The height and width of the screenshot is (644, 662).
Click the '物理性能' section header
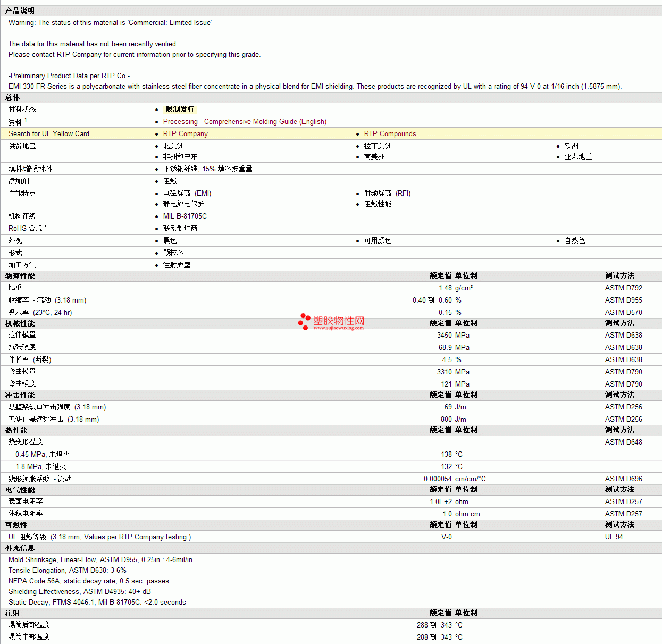click(20, 276)
